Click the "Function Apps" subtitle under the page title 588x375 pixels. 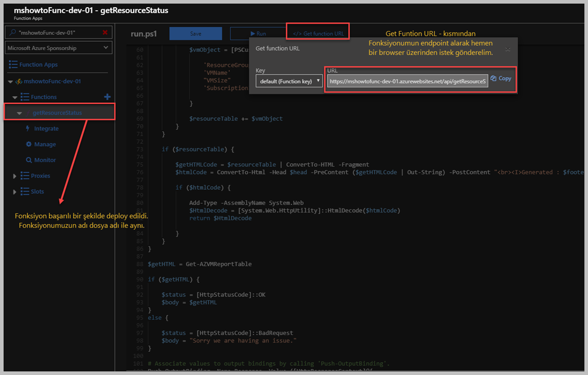(x=28, y=19)
